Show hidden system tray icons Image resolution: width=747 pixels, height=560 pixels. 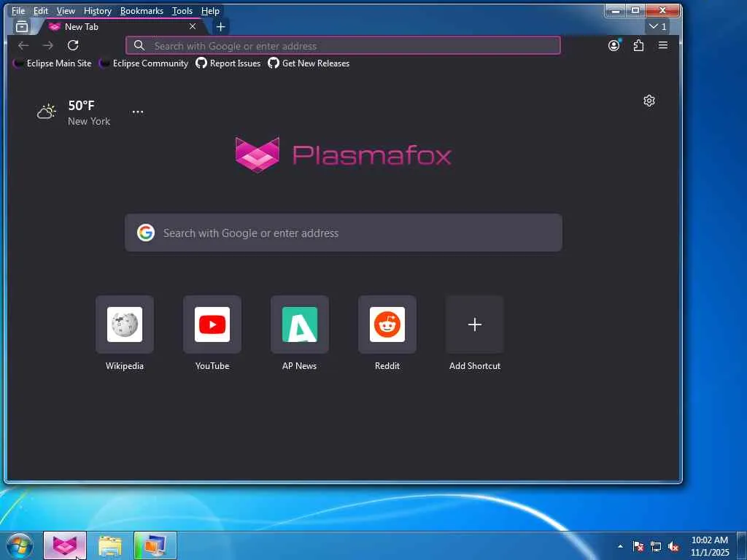point(620,546)
